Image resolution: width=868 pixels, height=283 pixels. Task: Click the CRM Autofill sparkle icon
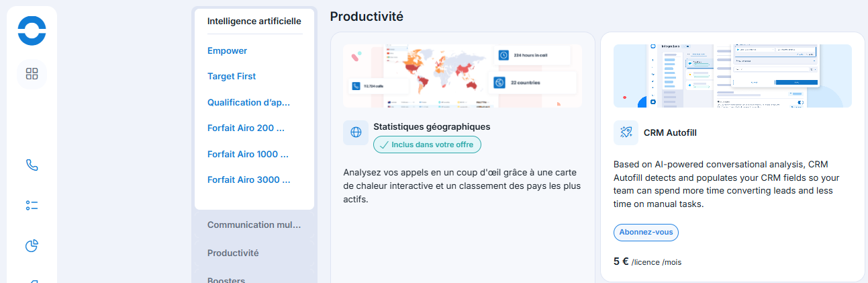tap(626, 133)
